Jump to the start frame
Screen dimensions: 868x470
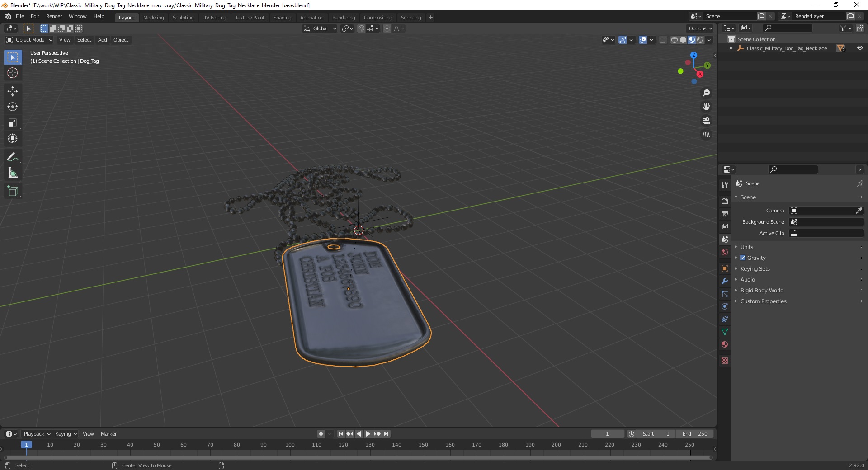(x=341, y=434)
